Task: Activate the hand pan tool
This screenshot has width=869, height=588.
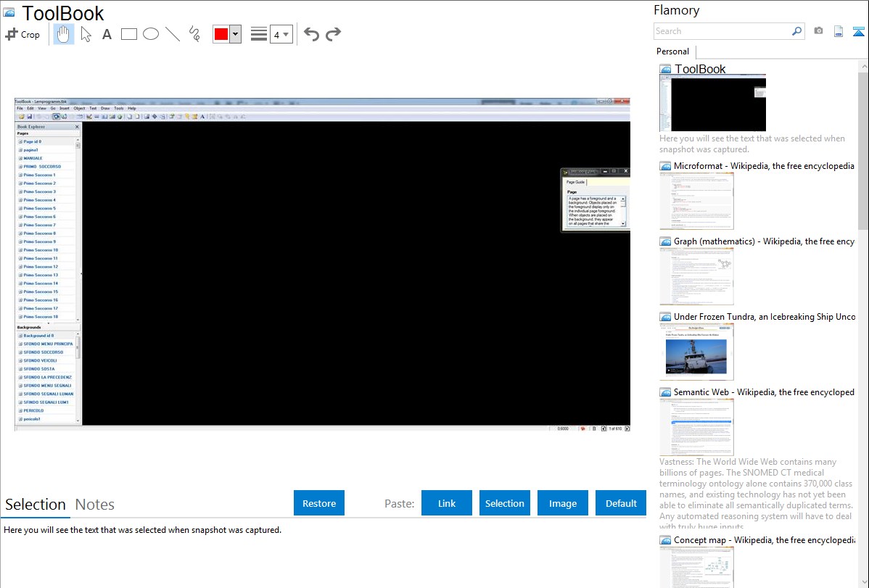Action: [64, 34]
